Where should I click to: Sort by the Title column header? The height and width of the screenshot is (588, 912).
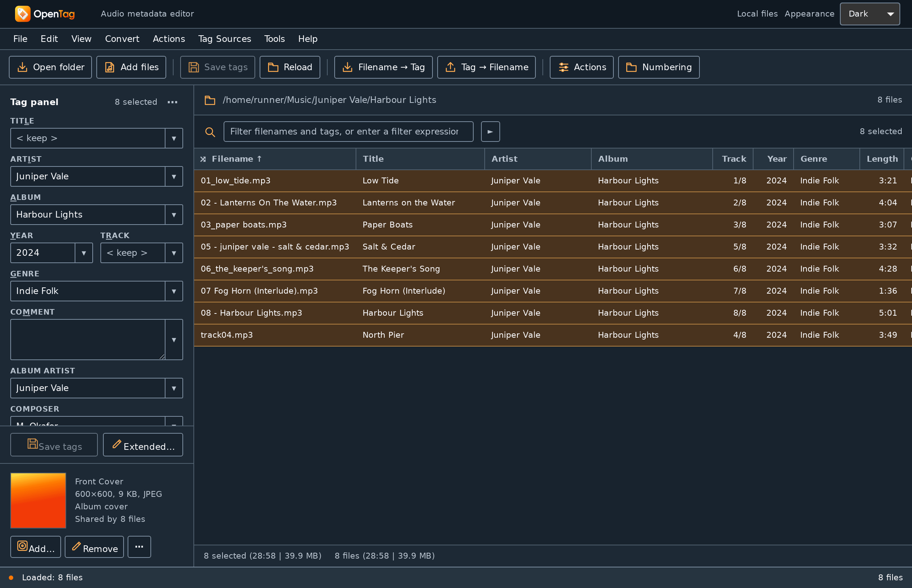tap(420, 159)
